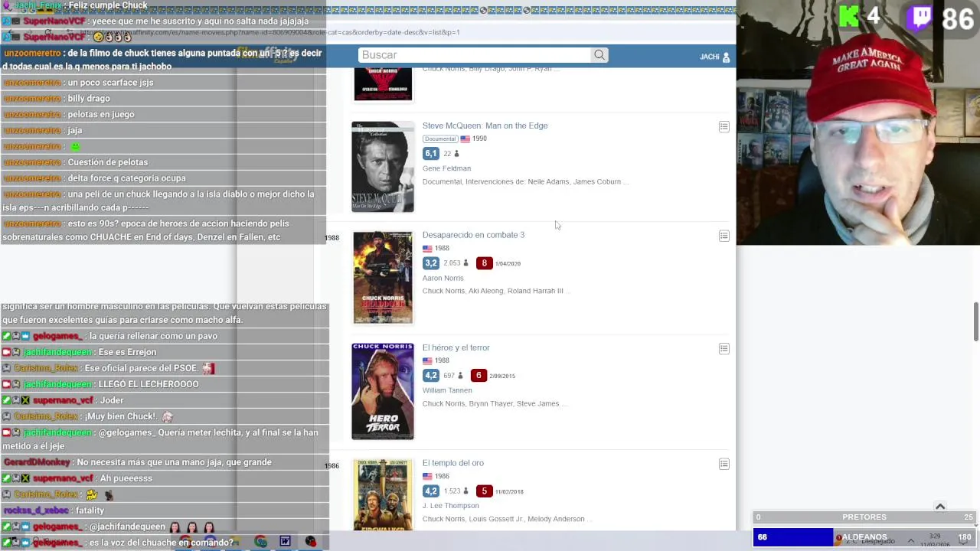Open director J. Lee Thompson link
The image size is (980, 551).
pos(450,506)
